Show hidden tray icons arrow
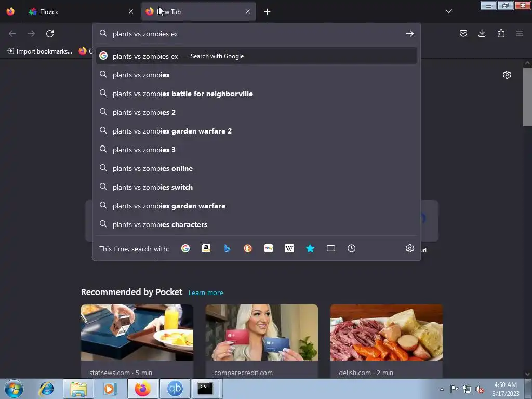The image size is (532, 399). coord(442,389)
